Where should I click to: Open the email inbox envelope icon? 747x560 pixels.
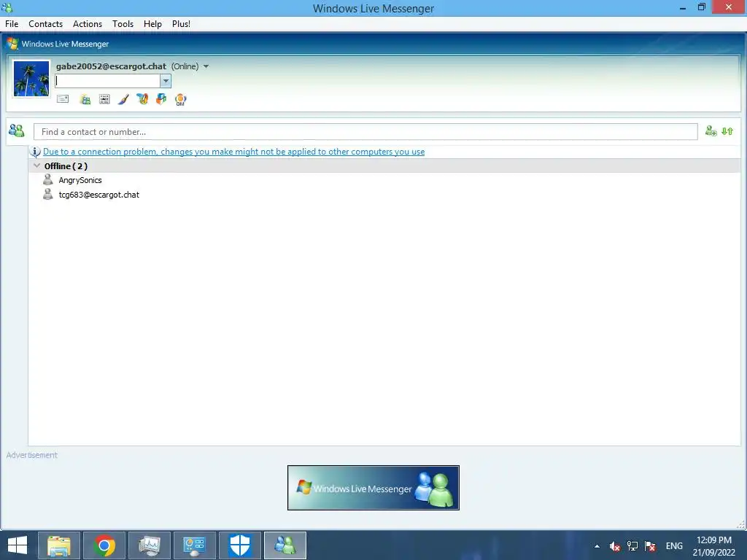[x=63, y=99]
